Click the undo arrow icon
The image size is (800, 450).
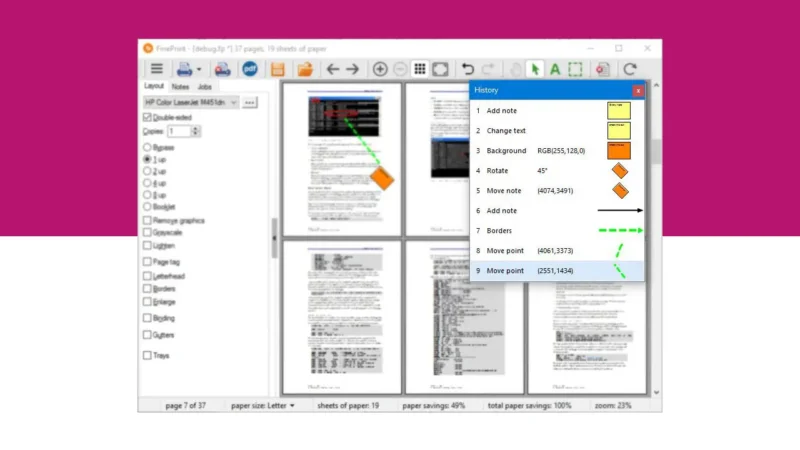point(467,69)
